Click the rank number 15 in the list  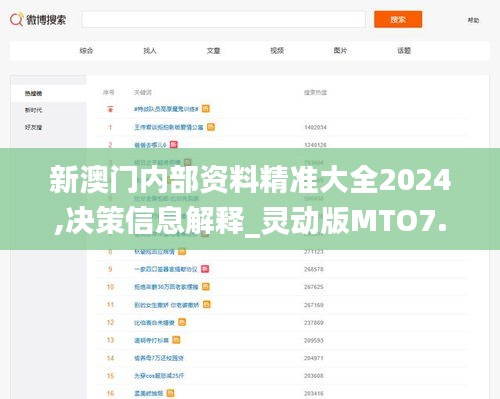click(110, 376)
